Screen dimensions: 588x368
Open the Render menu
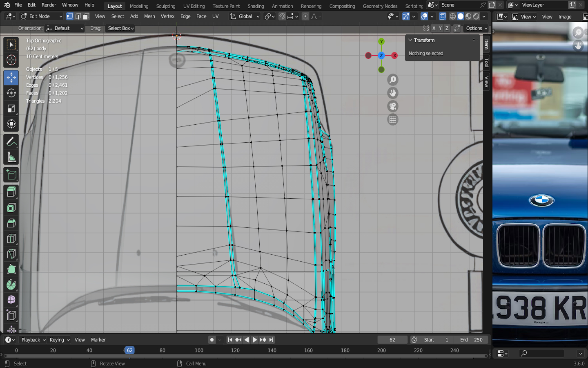[49, 5]
